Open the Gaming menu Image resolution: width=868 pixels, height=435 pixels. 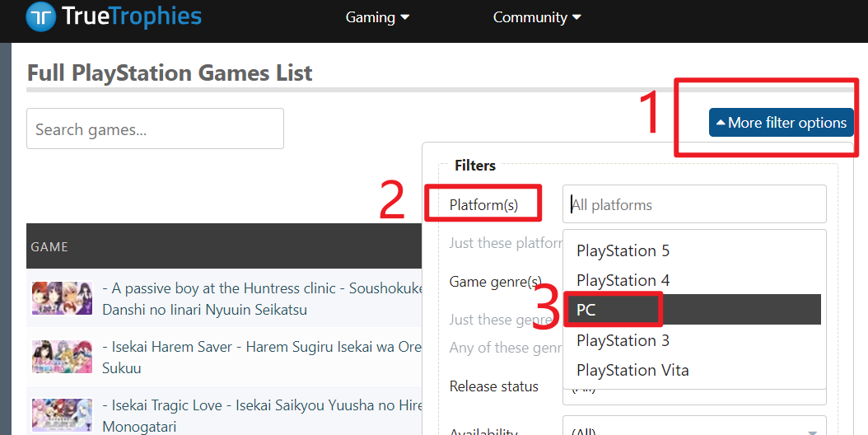[377, 18]
